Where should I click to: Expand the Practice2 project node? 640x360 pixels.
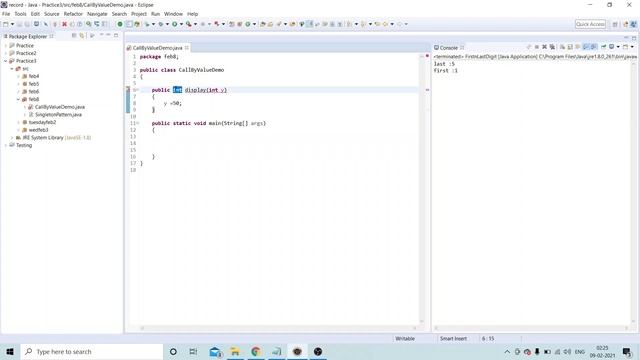tap(6, 53)
